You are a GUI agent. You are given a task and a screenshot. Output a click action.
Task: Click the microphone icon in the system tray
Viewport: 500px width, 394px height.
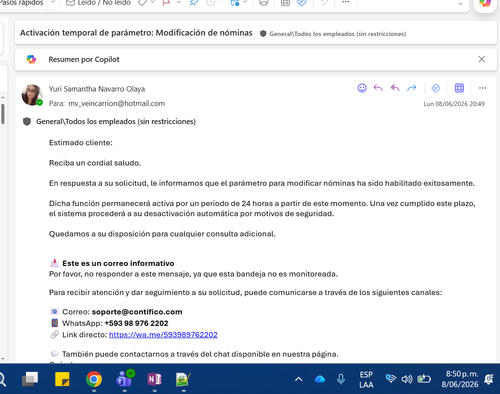[341, 379]
